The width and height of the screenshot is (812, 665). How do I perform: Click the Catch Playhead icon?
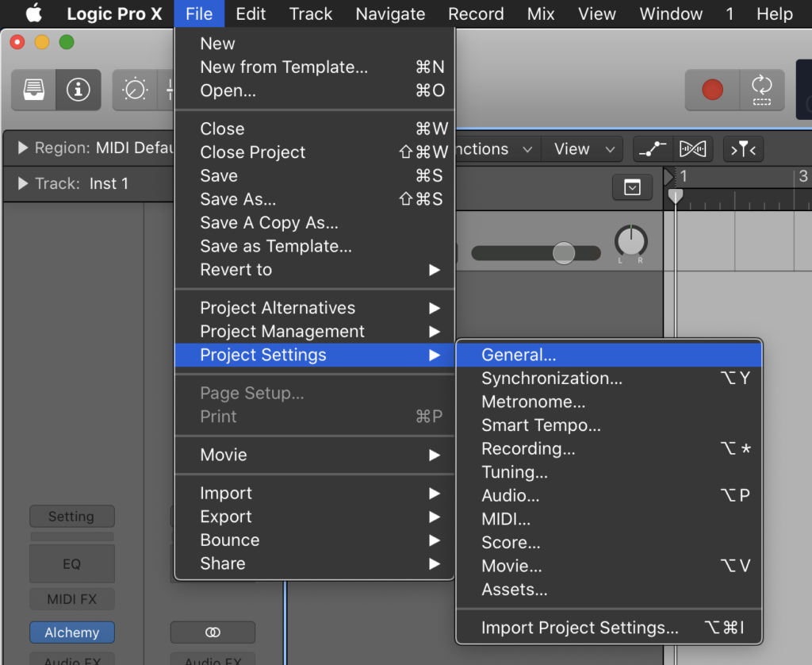click(x=743, y=149)
